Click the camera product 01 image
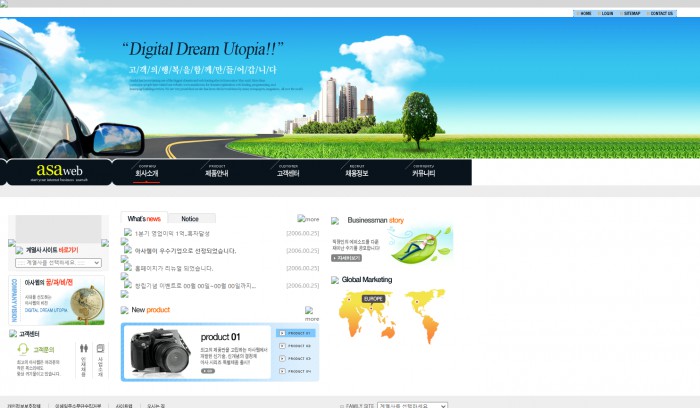 (159, 352)
